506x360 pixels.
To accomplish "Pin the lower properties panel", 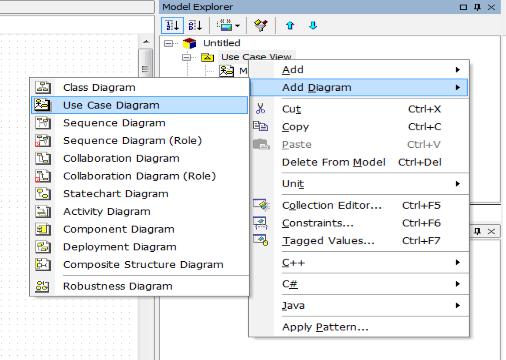I will click(x=477, y=231).
